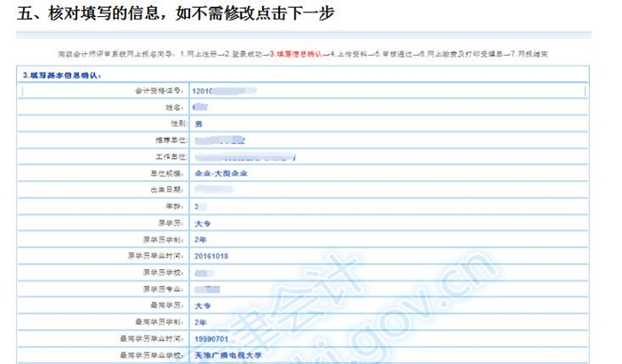Click the 会计资格证号 value field

pyautogui.click(x=222, y=91)
